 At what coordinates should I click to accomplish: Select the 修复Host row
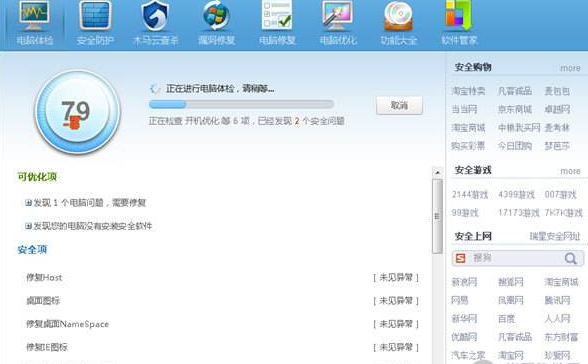(222, 278)
